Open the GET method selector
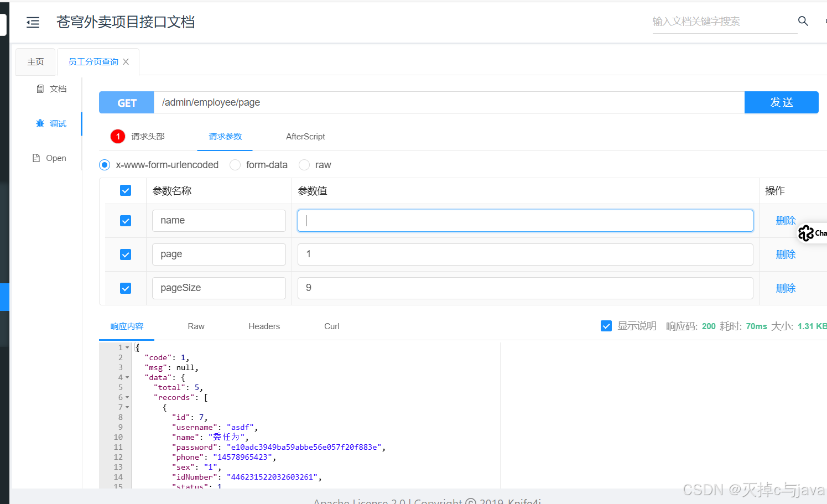827x504 pixels. [x=127, y=102]
